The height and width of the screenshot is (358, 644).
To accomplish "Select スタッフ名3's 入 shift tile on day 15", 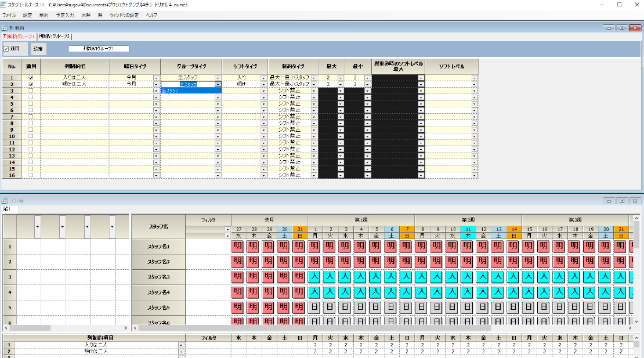I will tap(529, 277).
